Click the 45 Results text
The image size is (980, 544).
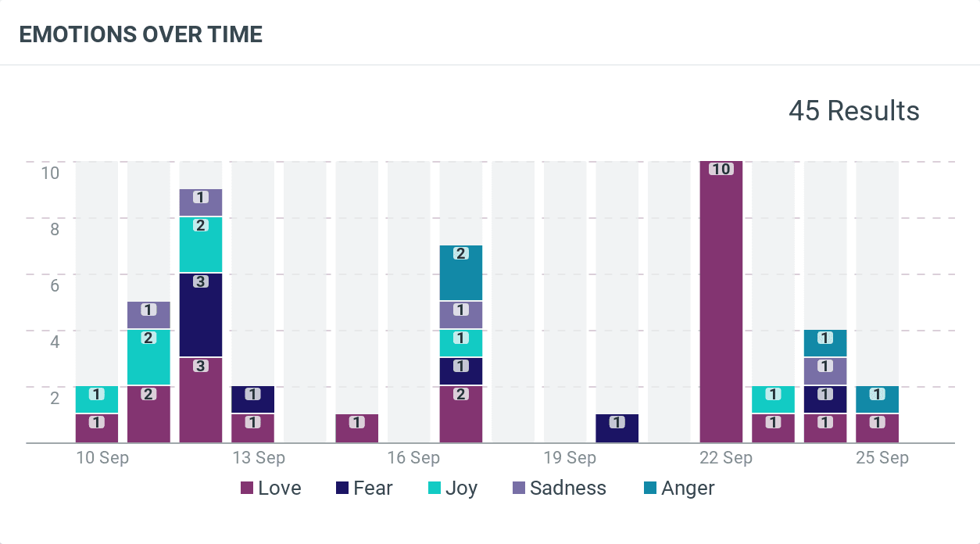[x=853, y=111]
